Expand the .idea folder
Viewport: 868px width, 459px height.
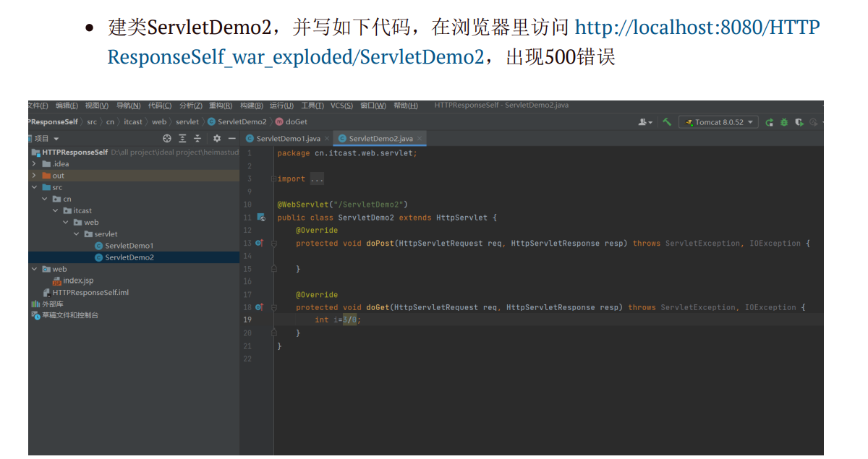[x=34, y=164]
